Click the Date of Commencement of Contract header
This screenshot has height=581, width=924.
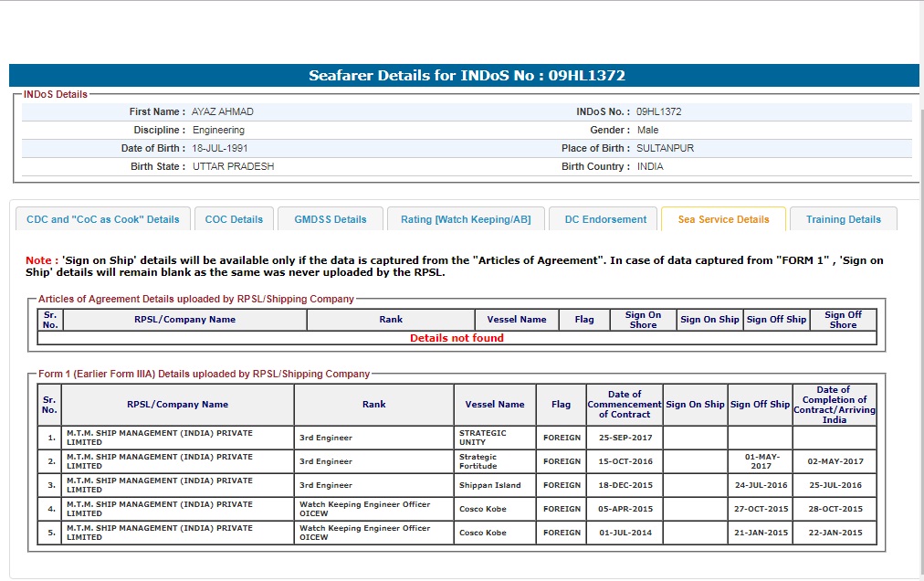click(x=624, y=405)
